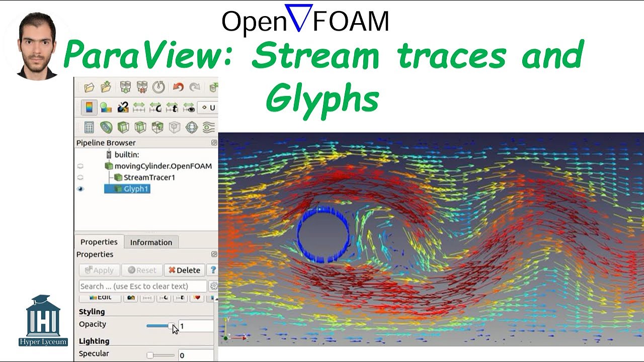This screenshot has width=644, height=362.
Task: Undock the Properties panel
Action: click(214, 254)
